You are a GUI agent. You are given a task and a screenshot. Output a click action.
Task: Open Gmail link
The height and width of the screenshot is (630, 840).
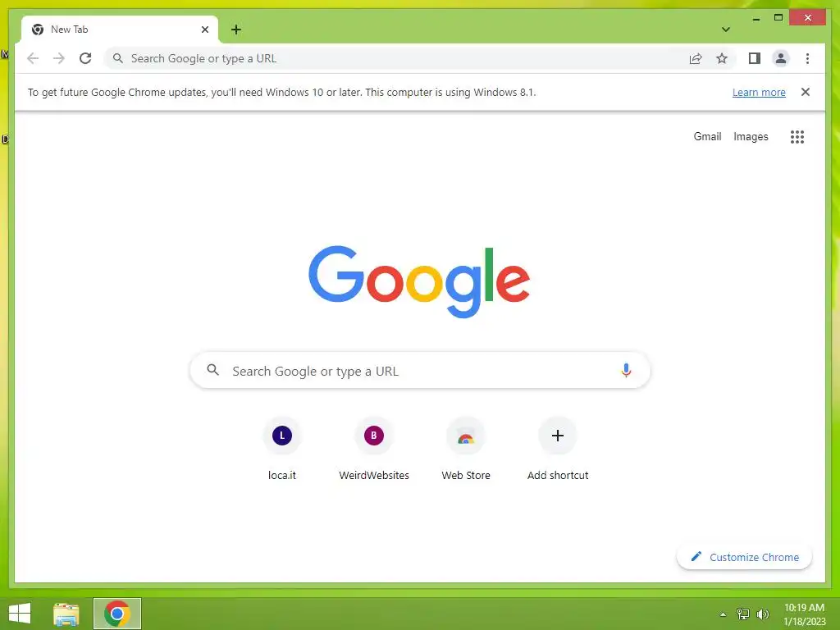pyautogui.click(x=707, y=137)
